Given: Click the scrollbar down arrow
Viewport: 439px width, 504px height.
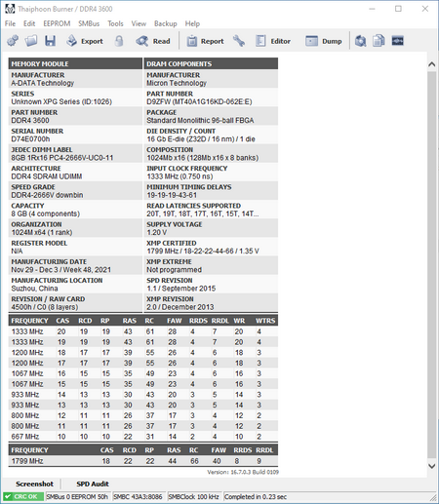Looking at the screenshot, I should click(431, 466).
